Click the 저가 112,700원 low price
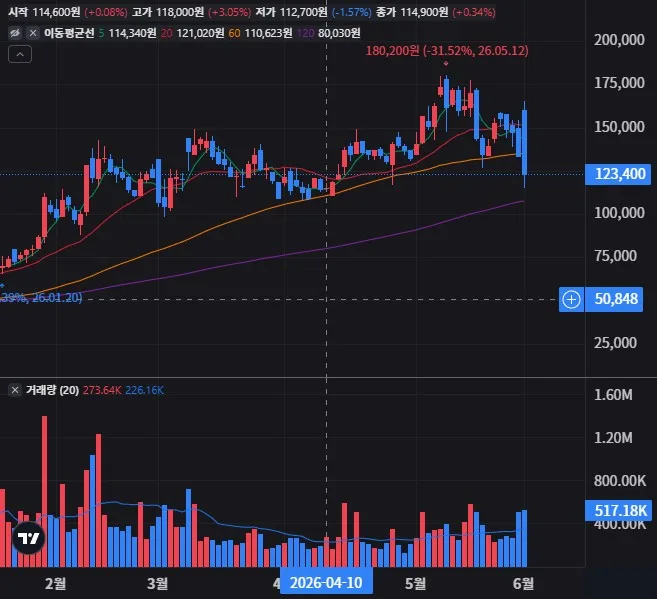This screenshot has width=657, height=599. pos(291,12)
